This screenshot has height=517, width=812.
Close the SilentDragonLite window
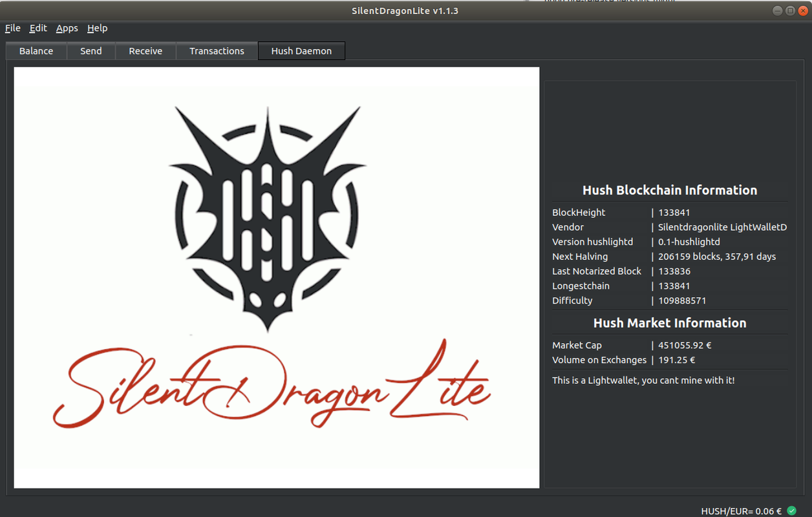[802, 11]
